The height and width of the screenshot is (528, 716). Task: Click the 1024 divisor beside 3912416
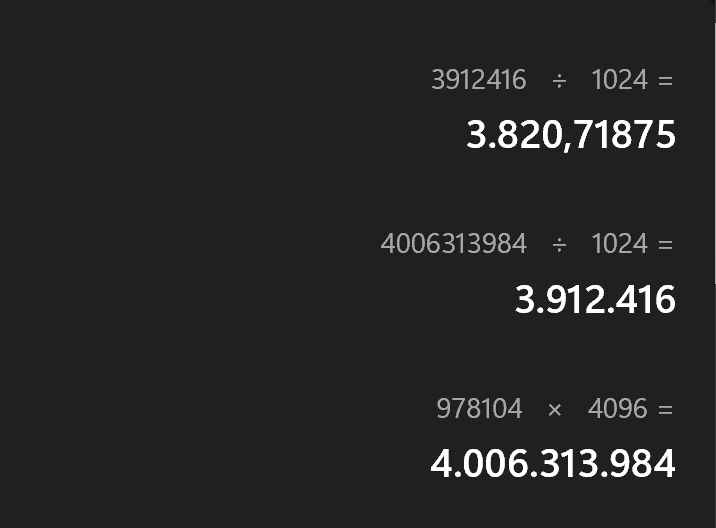tap(620, 80)
